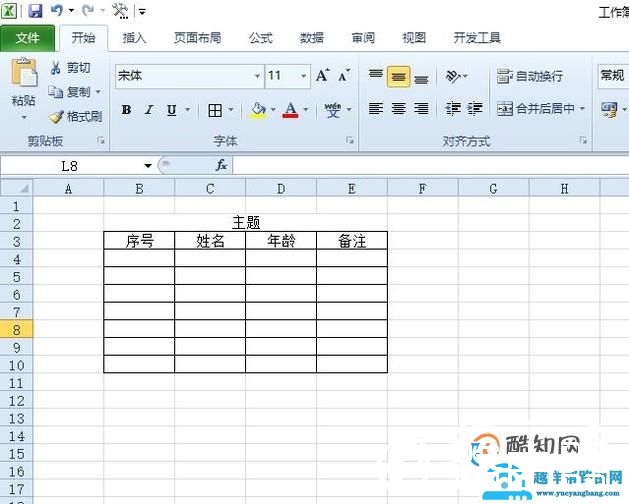Image resolution: width=629 pixels, height=504 pixels.
Task: Switch to the 插入 tab
Action: tap(134, 38)
